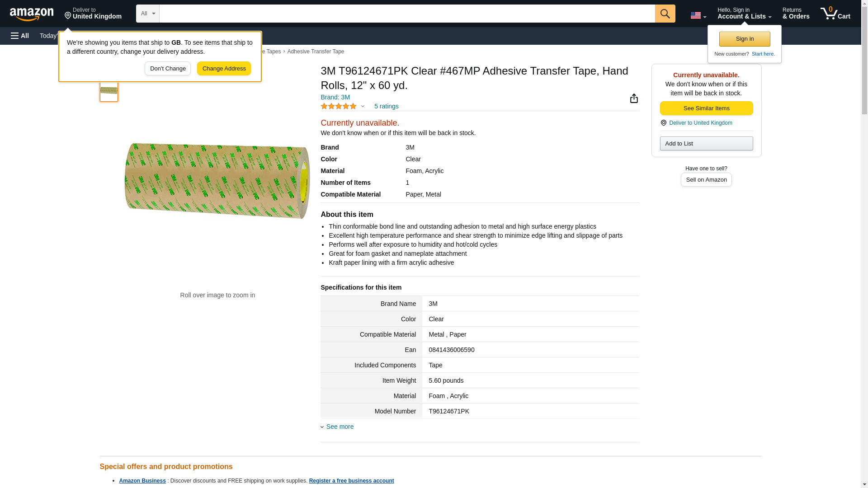Click the five-star rating icon
This screenshot has height=488, width=868.
coord(338,106)
